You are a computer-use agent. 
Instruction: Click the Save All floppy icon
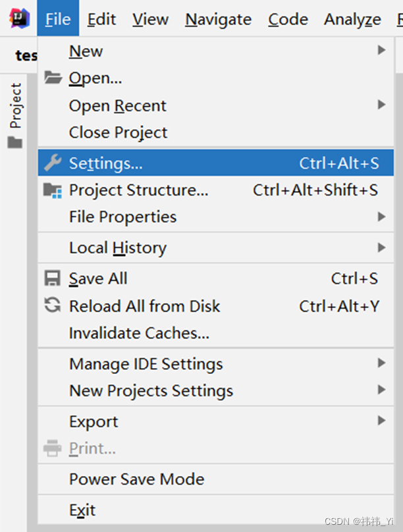pos(53,279)
